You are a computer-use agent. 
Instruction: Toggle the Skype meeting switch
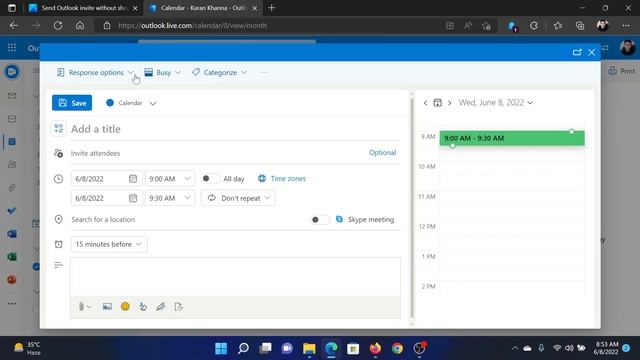(320, 220)
